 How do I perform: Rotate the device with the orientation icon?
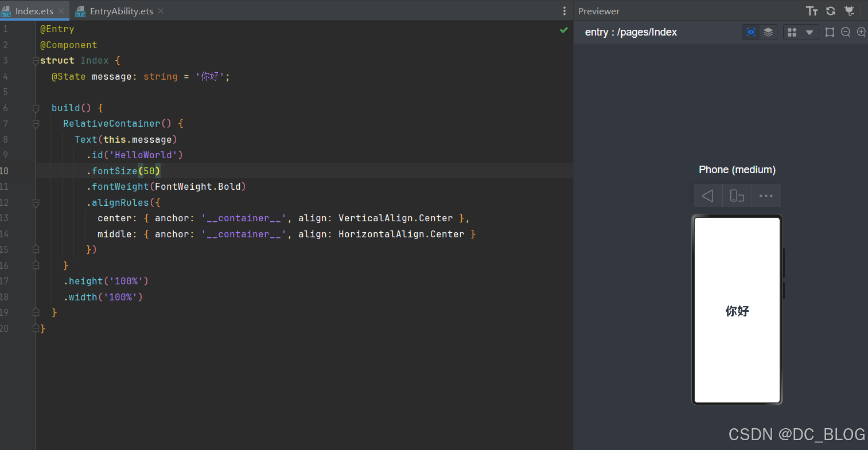point(737,195)
